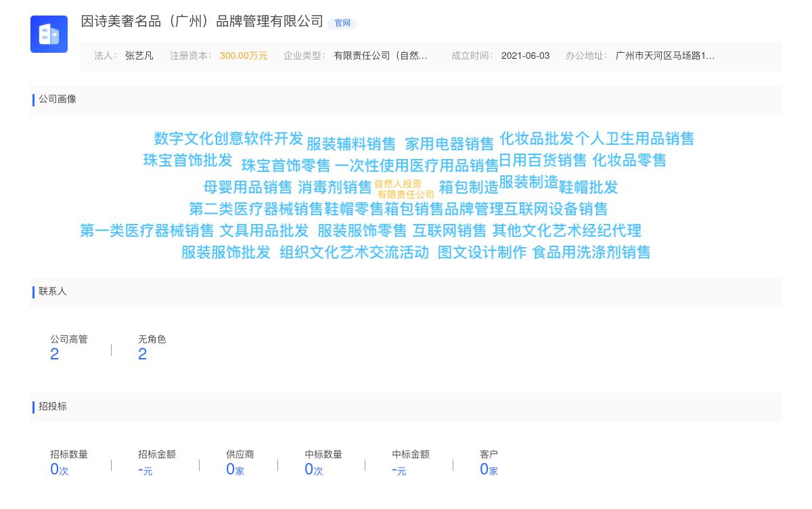Select tag 个人卫生用品销售
812x509 pixels.
coord(635,139)
